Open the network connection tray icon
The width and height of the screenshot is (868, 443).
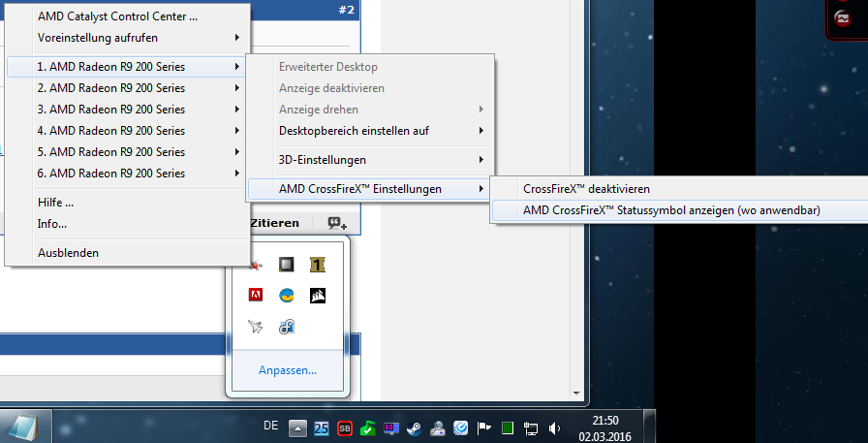[531, 428]
